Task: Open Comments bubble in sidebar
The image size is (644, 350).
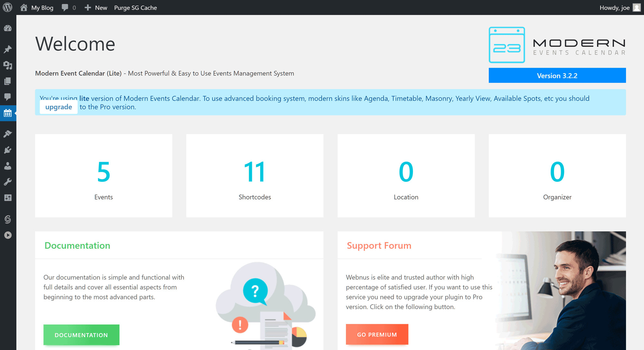Action: pos(8,97)
